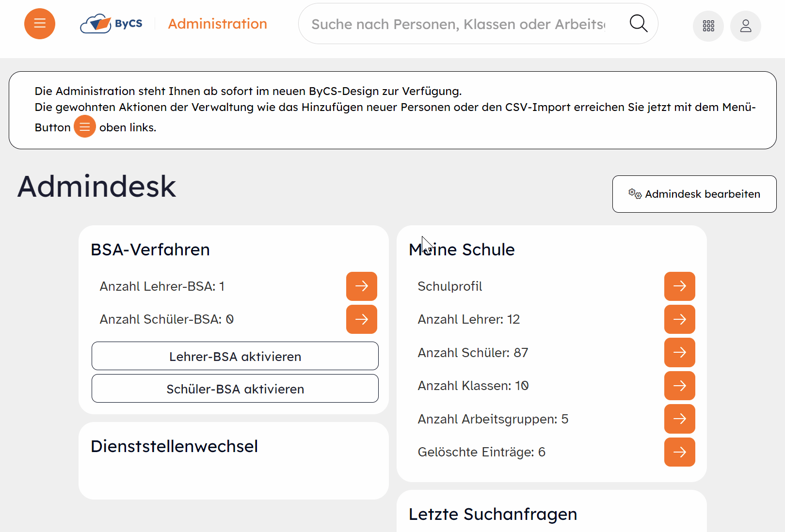
Task: Click arrow next to Anzahl Schüler-BSA
Action: 361,319
